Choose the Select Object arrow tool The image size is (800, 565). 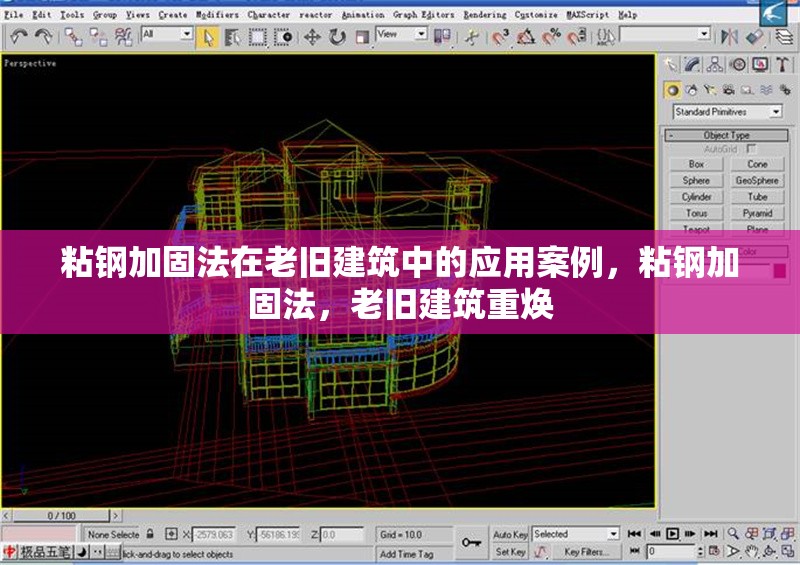pyautogui.click(x=208, y=37)
